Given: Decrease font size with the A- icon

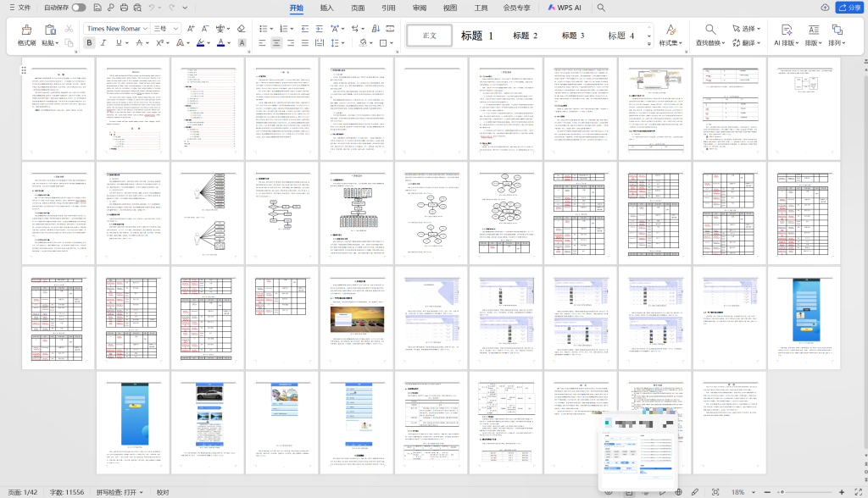Looking at the screenshot, I should [x=205, y=28].
